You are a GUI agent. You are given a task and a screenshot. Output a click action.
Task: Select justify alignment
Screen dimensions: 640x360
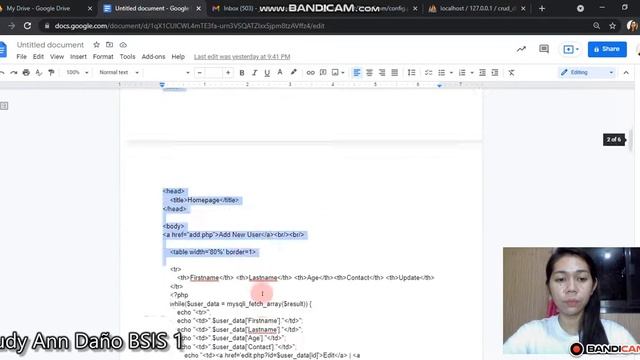point(395,73)
